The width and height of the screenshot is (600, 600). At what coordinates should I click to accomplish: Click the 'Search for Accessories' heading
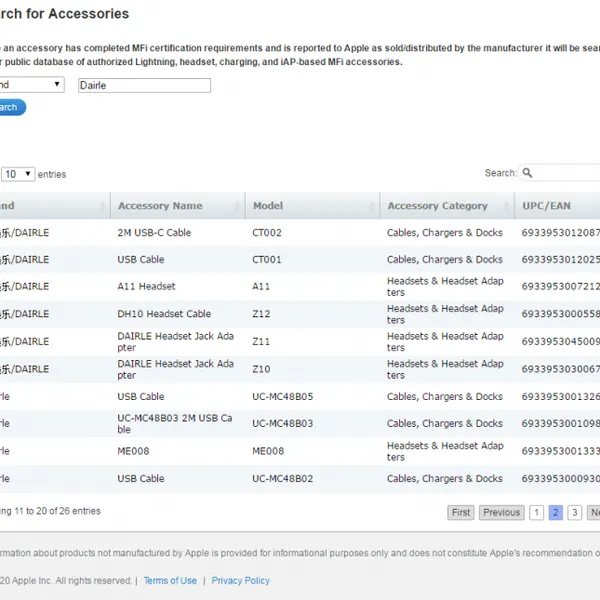click(64, 14)
